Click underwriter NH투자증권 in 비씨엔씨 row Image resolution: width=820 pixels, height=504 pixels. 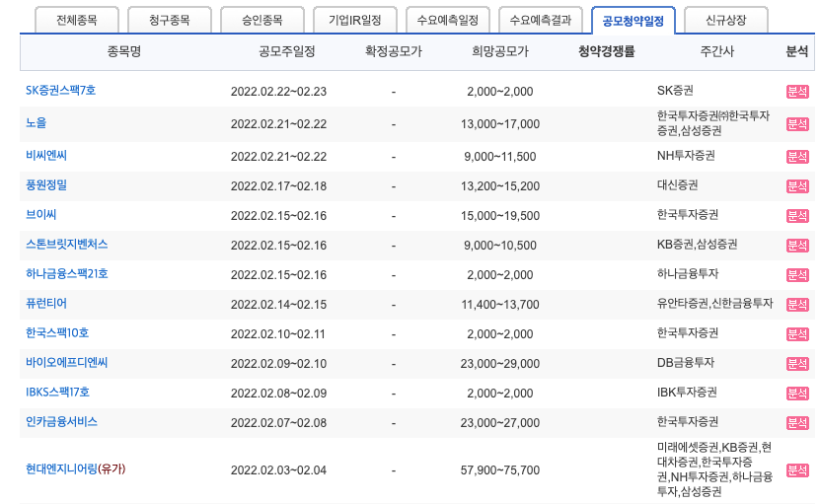(x=686, y=155)
